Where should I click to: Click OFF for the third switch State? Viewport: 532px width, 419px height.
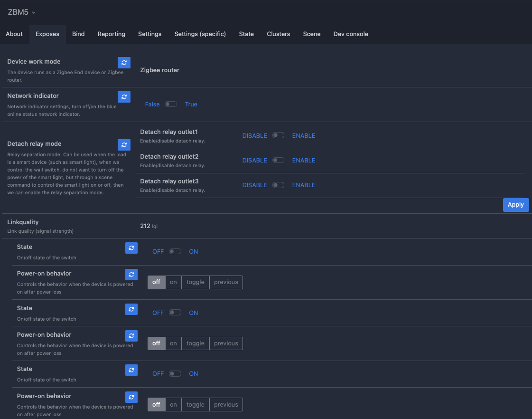pos(158,374)
